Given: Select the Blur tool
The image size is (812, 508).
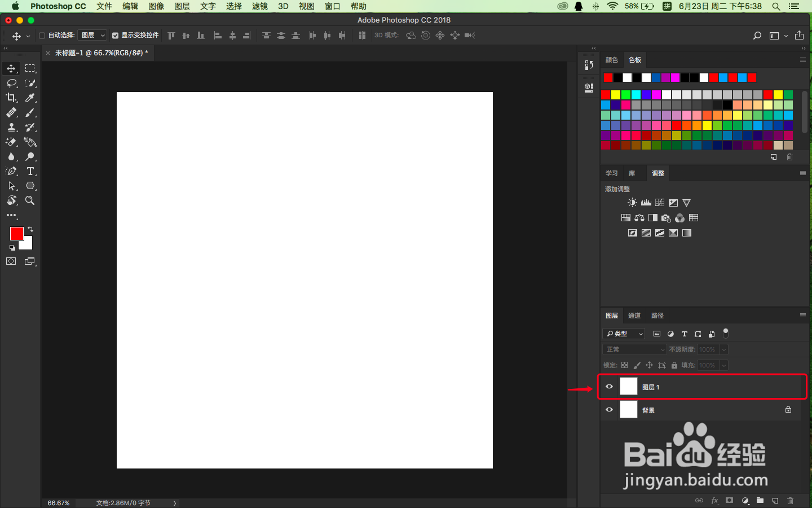Looking at the screenshot, I should (x=11, y=156).
